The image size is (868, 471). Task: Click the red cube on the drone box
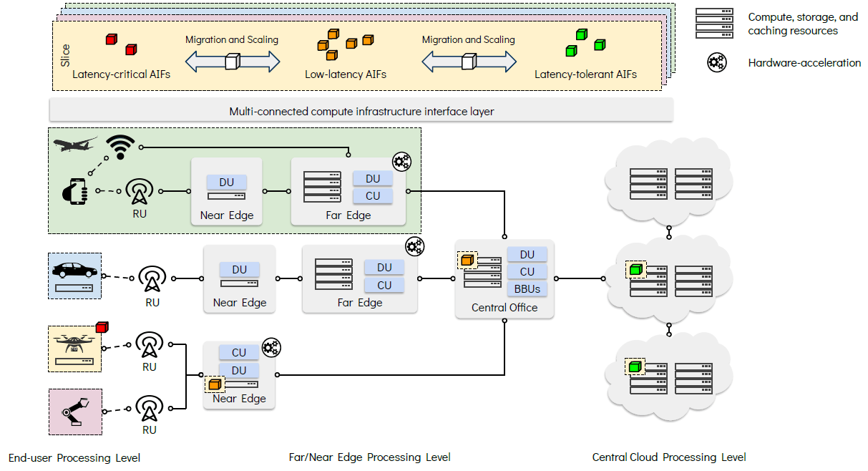101,329
